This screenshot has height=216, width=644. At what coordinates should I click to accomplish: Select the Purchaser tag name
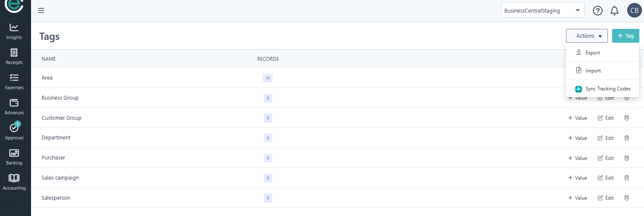[x=53, y=158]
